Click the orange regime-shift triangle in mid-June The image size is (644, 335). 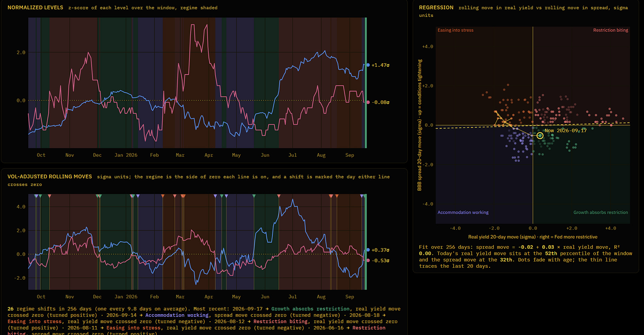[279, 196]
